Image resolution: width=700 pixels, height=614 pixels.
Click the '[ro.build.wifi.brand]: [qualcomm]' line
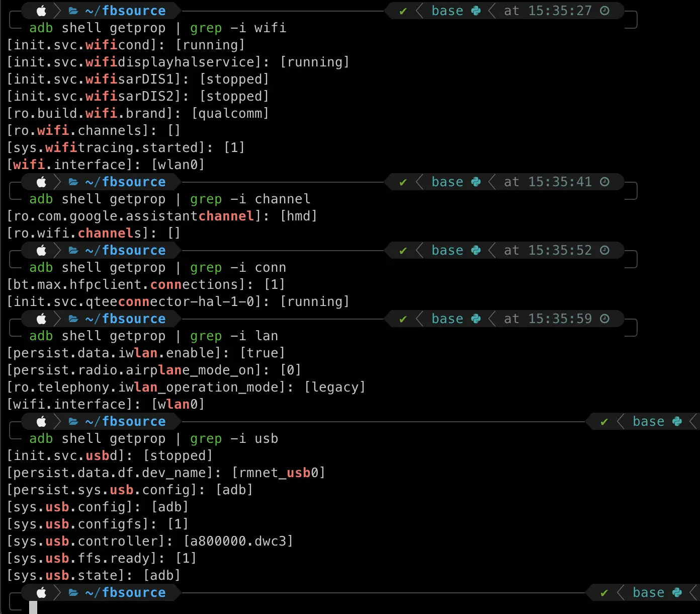pyautogui.click(x=138, y=113)
